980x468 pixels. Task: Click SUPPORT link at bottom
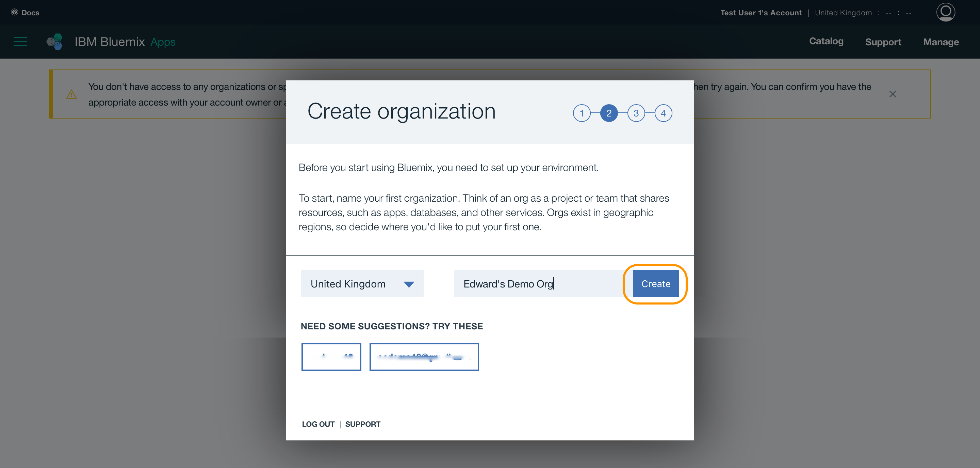point(362,424)
